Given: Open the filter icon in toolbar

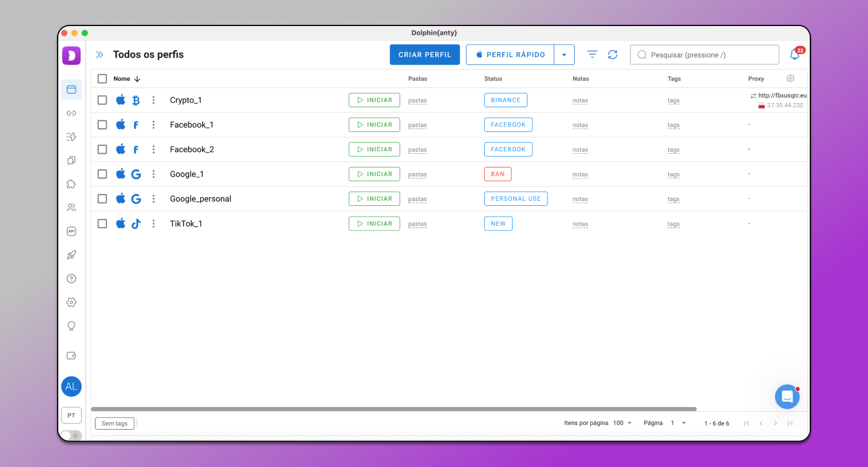Looking at the screenshot, I should 592,55.
